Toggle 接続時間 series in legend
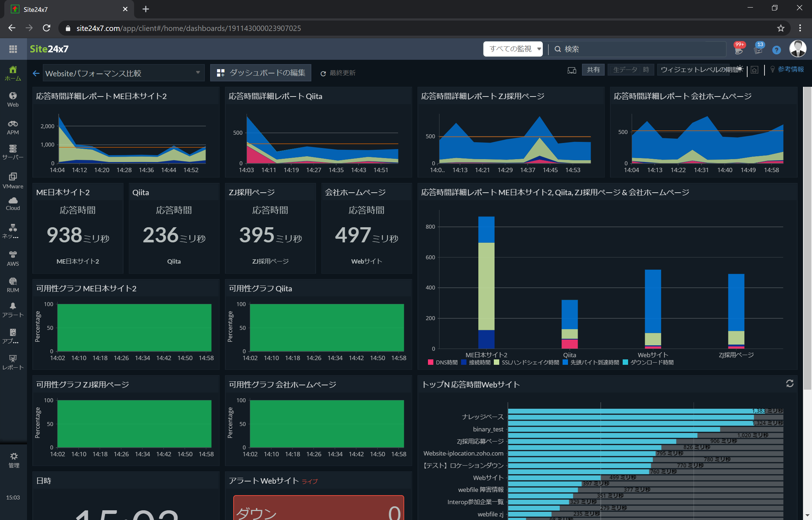This screenshot has width=812, height=520. click(476, 362)
